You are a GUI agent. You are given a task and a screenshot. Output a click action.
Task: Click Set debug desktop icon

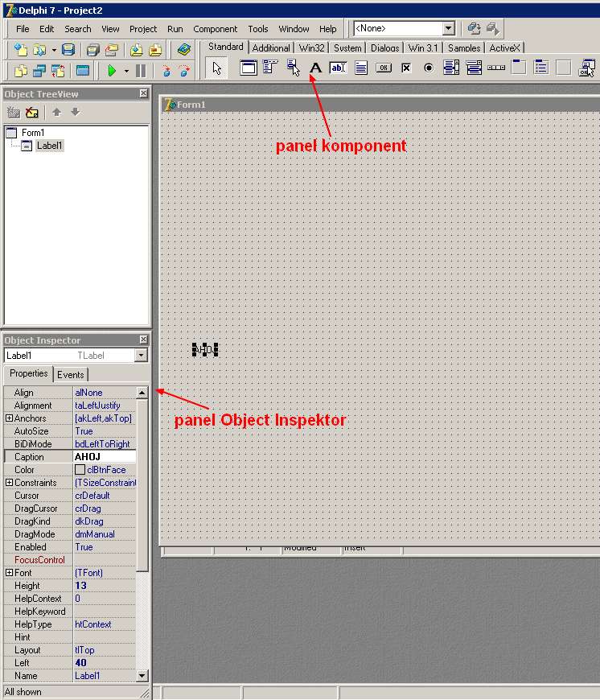click(492, 29)
